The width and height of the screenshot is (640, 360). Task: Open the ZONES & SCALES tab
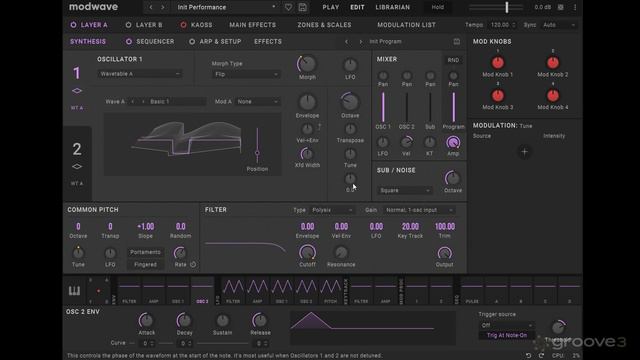click(324, 25)
